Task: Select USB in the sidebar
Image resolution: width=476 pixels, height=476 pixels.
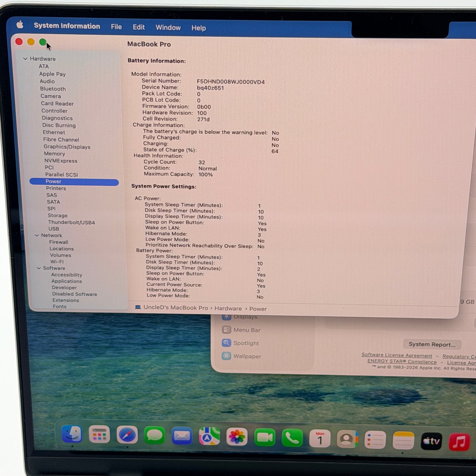Action: pos(54,229)
